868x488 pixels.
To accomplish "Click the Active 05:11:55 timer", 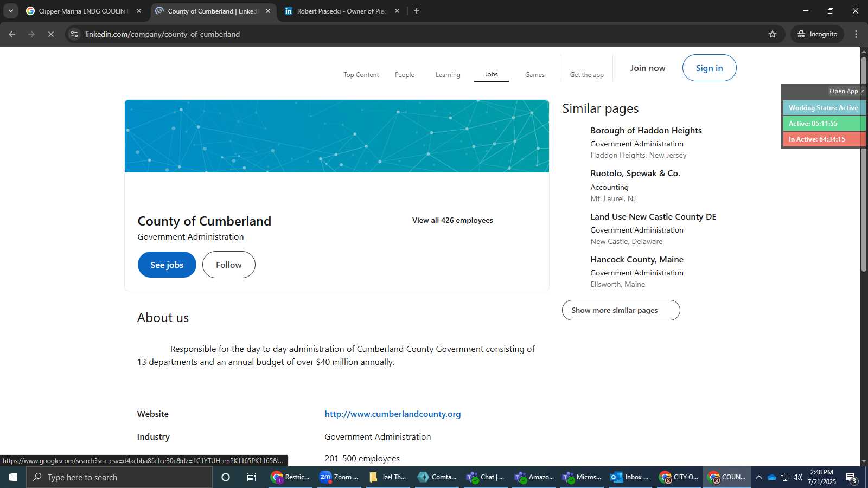I will [x=824, y=124].
